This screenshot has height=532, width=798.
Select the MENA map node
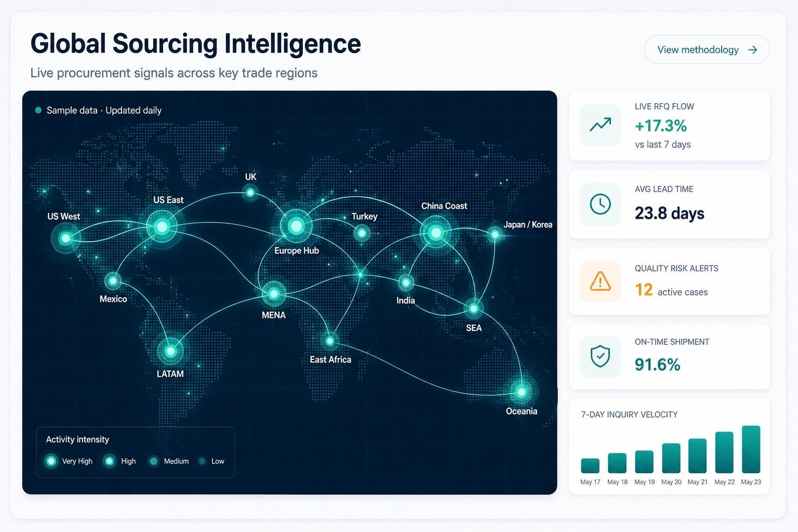[x=274, y=294]
